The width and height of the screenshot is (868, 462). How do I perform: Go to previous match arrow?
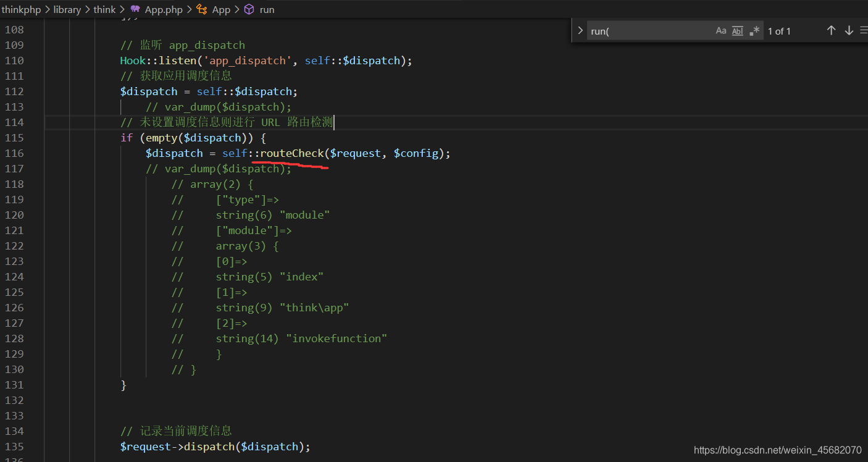831,30
